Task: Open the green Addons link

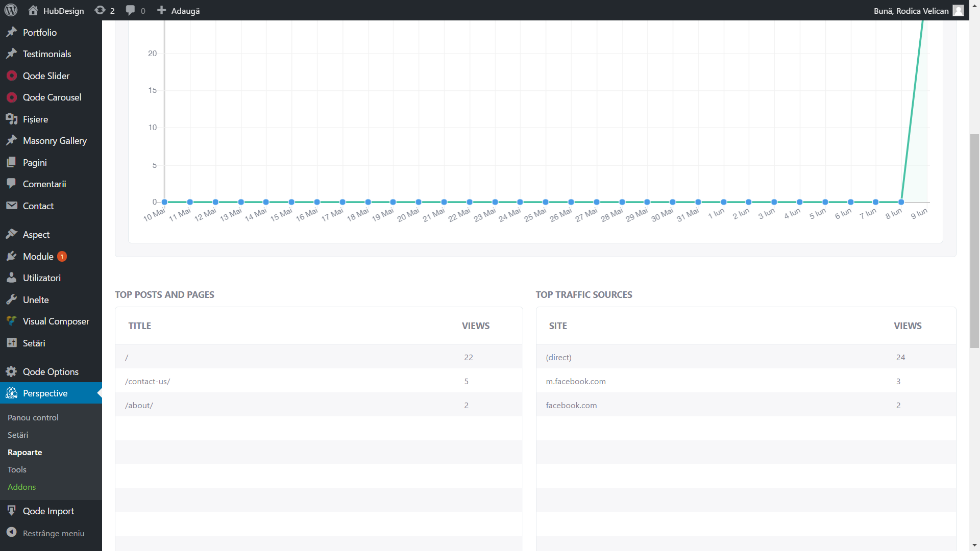Action: 22,487
